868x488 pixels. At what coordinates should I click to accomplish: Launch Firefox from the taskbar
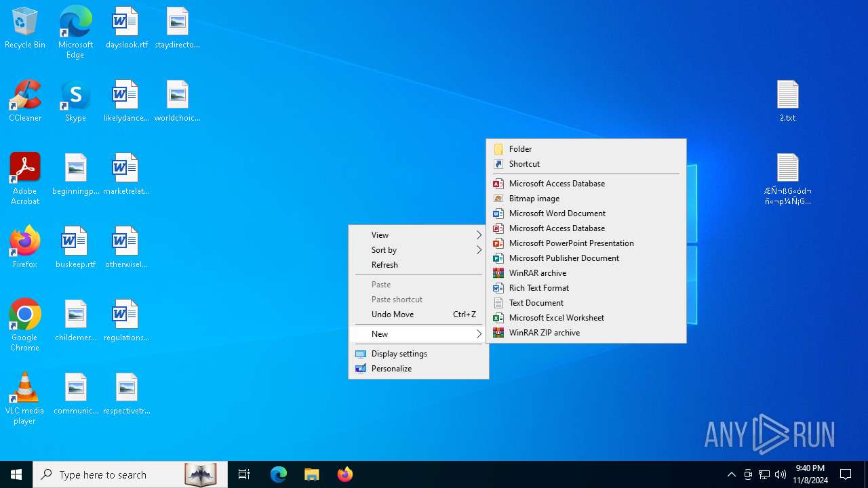coord(345,474)
